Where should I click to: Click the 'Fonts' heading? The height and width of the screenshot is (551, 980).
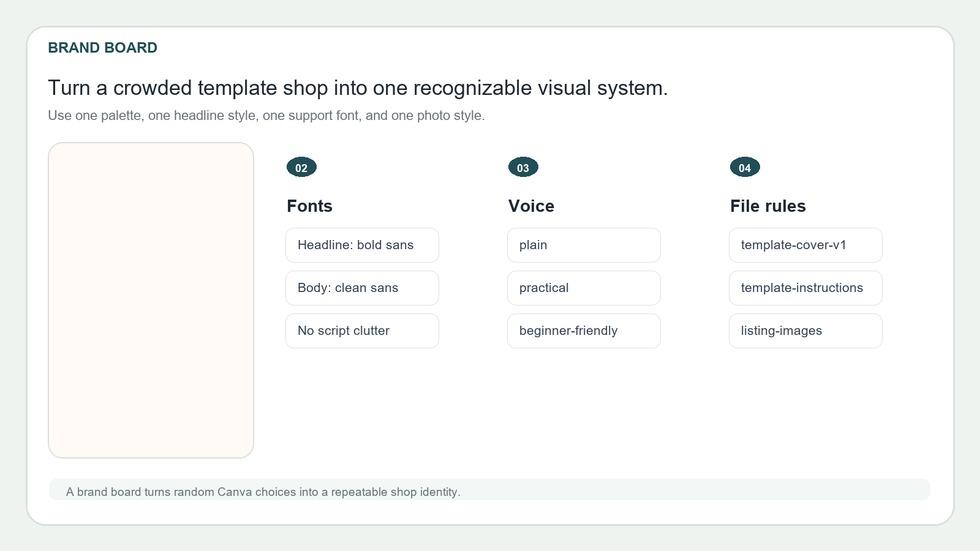pos(309,206)
